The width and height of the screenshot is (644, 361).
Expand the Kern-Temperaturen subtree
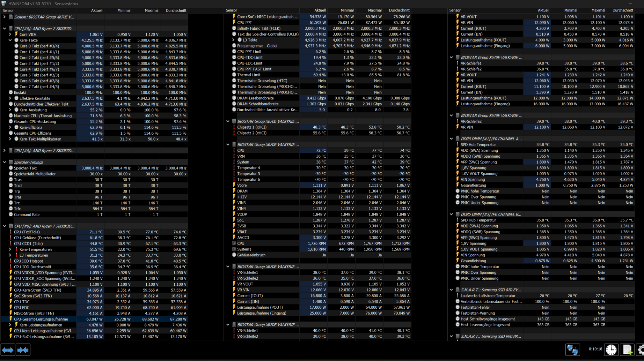[x=10, y=249]
